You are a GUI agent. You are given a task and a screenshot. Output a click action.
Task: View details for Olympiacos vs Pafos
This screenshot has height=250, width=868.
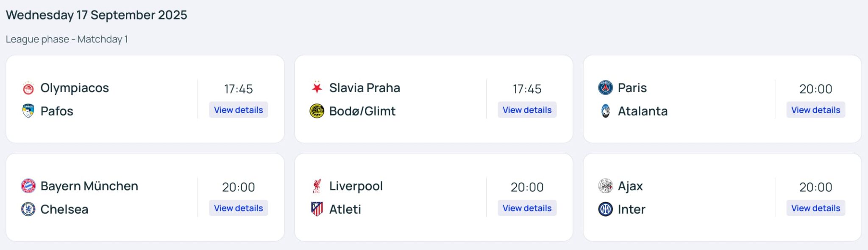click(238, 110)
